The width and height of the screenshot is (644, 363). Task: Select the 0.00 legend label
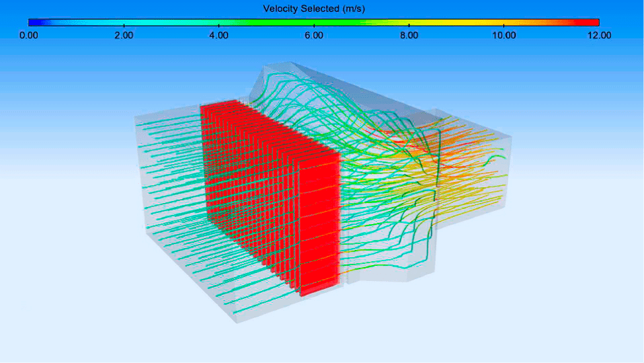[28, 35]
